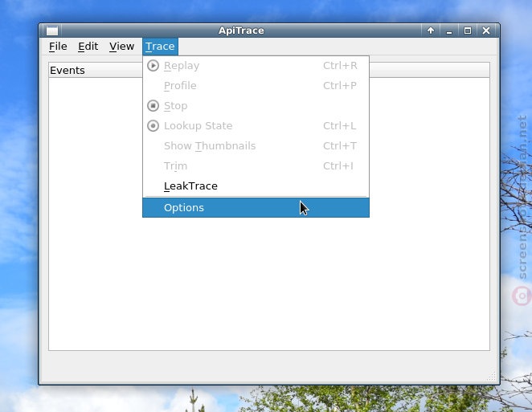
Task: Minimize the ApiTrace window
Action: pyautogui.click(x=449, y=31)
